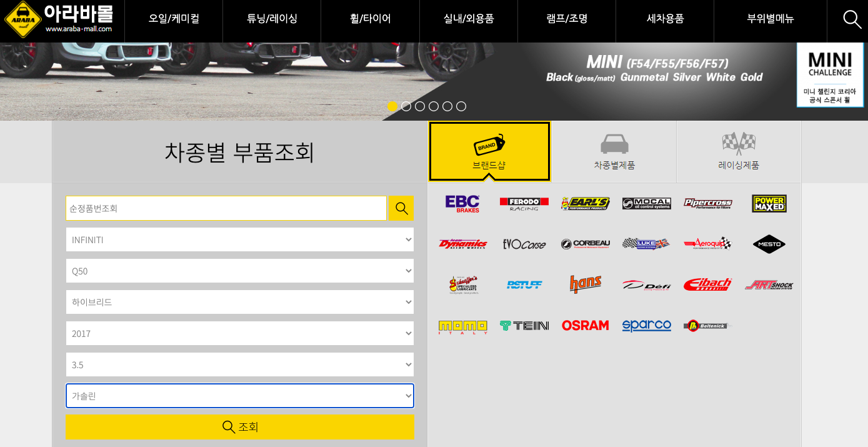Select the third banner slide dot

[x=420, y=106]
